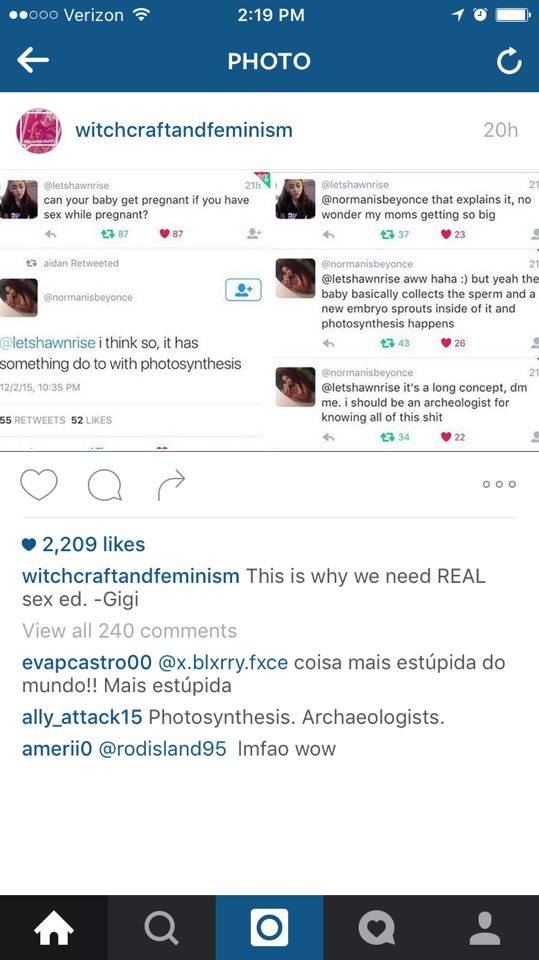Open Search tab with magnifier icon
Screen dimensions: 539x960
pos(162,928)
